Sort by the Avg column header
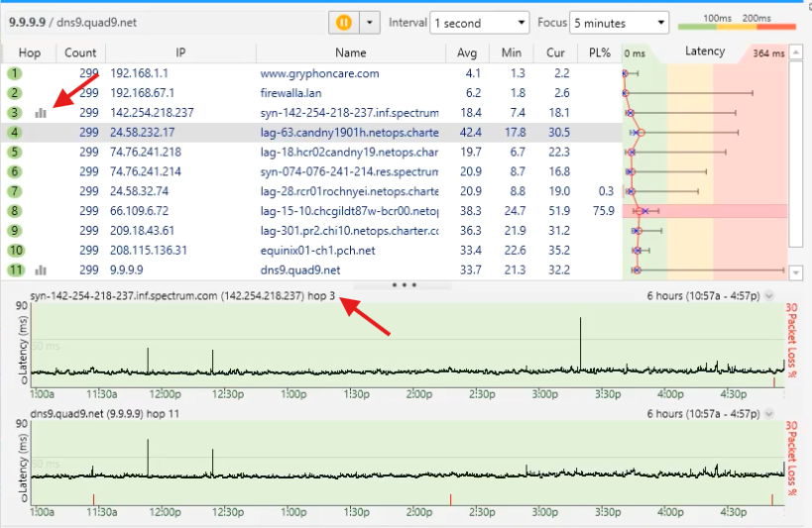Screen dimensions: 812x528 point(467,53)
